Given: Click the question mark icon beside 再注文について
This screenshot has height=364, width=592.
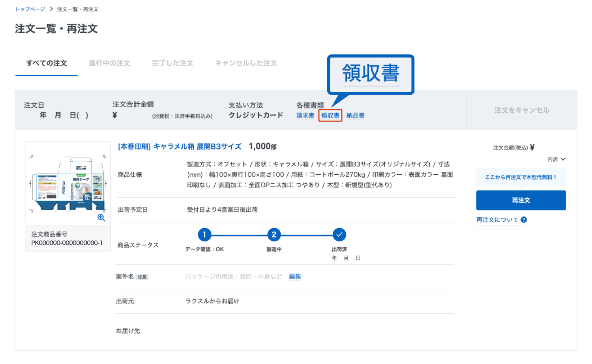Looking at the screenshot, I should (x=524, y=220).
